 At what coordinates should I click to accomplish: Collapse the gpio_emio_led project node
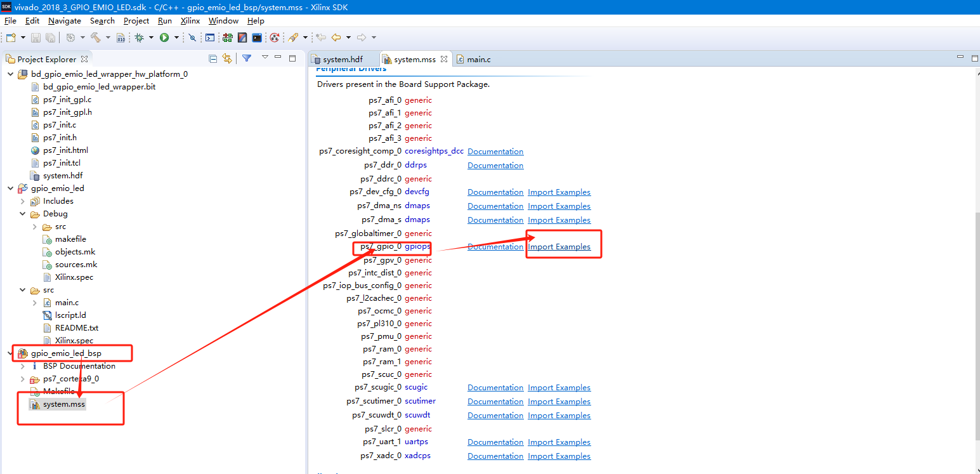point(10,188)
